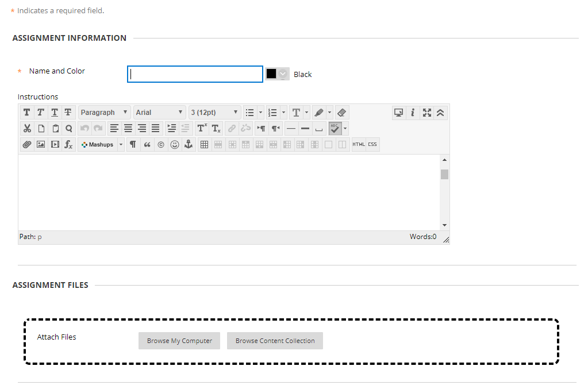Viewport: 588px width, 389px height.
Task: Cut selected text with the scissors icon
Action: (26, 128)
